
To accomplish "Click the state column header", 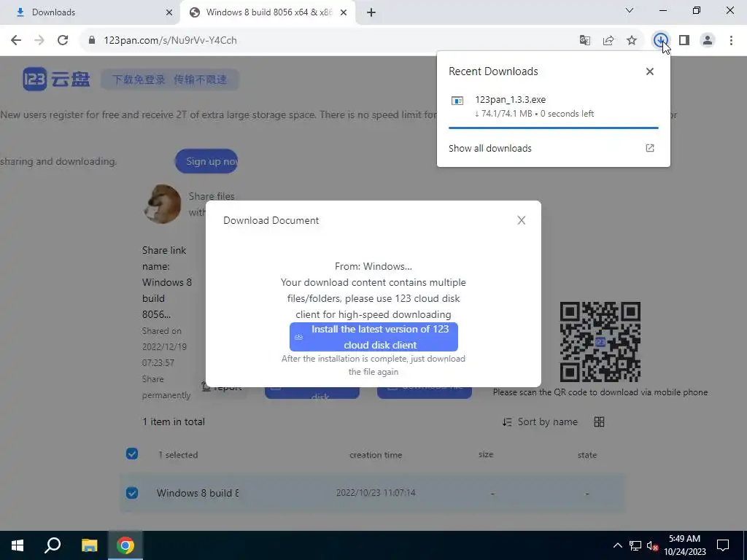I will click(x=587, y=455).
